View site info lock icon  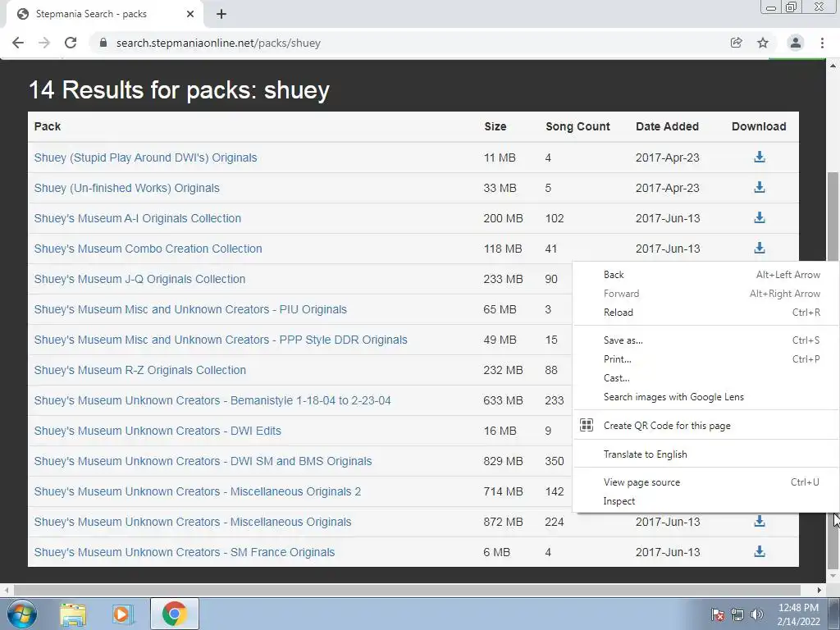[x=103, y=43]
